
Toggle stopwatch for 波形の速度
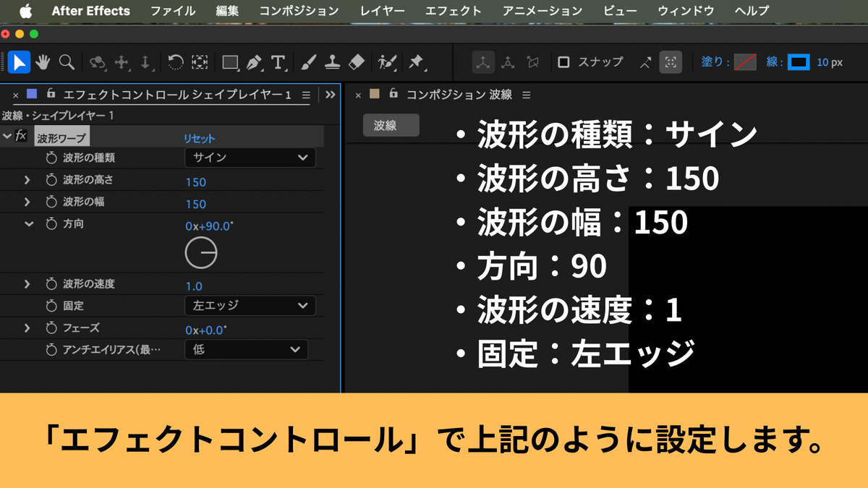click(x=51, y=284)
